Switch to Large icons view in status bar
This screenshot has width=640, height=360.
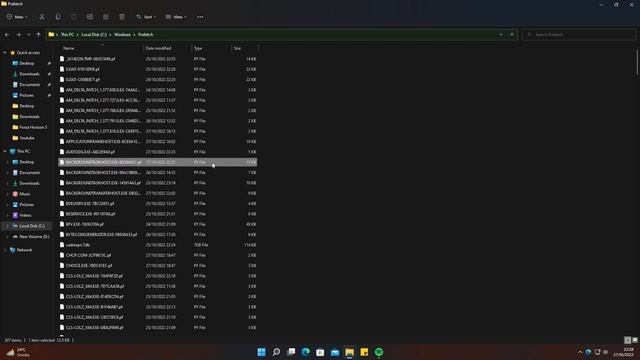pyautogui.click(x=635, y=340)
